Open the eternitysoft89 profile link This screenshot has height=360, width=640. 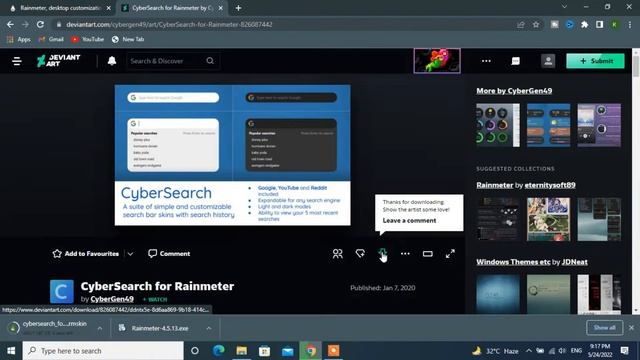coord(550,185)
